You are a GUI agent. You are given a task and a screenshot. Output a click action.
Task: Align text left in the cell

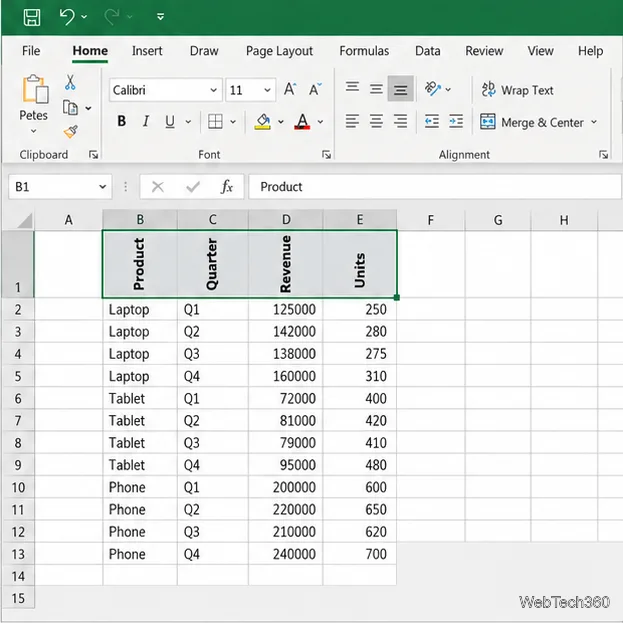coord(352,121)
